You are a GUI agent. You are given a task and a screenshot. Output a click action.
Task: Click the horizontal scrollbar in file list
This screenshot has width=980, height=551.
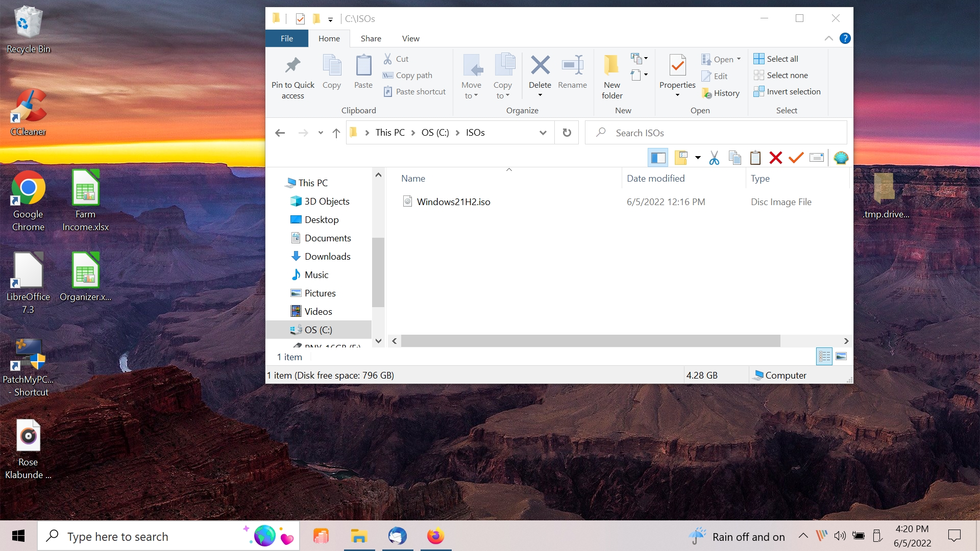pos(590,341)
